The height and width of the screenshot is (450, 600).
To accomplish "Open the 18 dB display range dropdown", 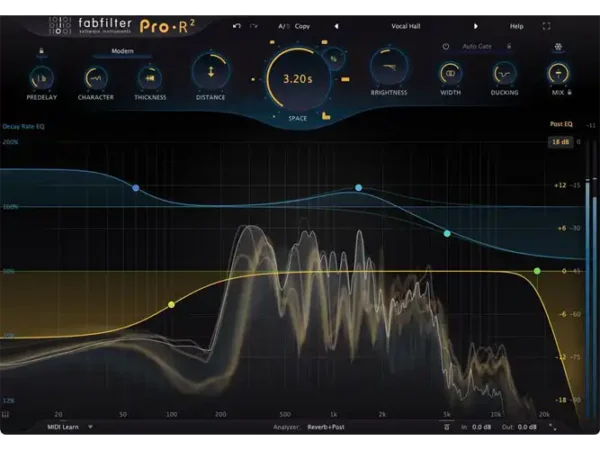I will pyautogui.click(x=561, y=142).
